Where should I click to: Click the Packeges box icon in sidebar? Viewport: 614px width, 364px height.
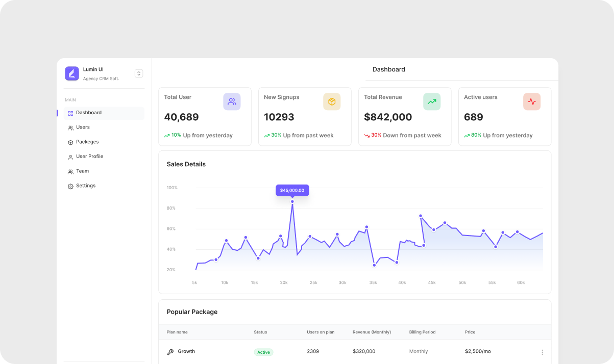[70, 142]
